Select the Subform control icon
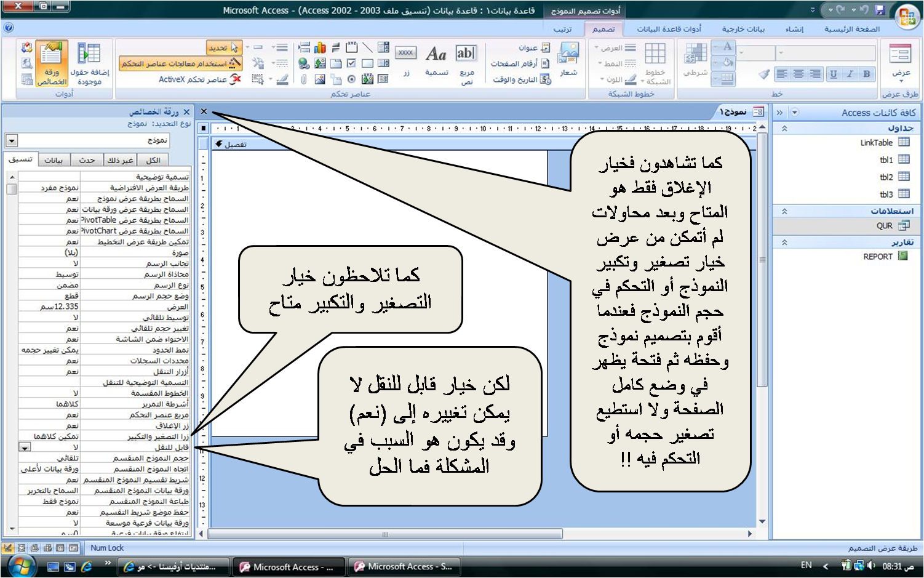The height and width of the screenshot is (578, 924). [x=383, y=79]
